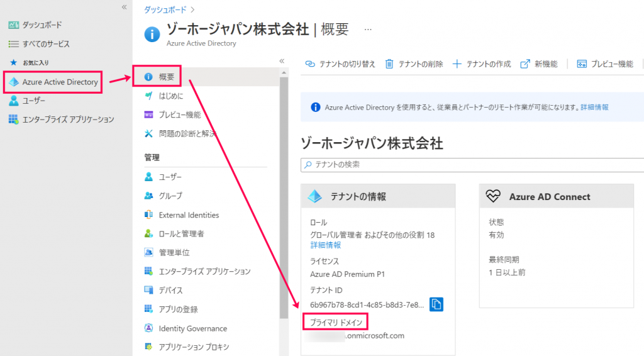Open ロールと管理者
644x356 pixels.
point(182,234)
